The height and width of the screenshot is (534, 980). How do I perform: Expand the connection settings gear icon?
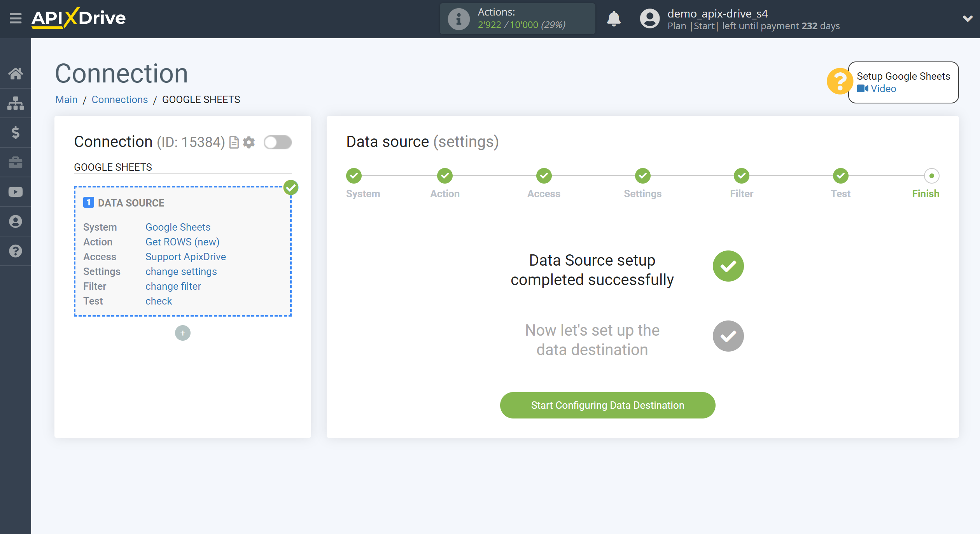coord(248,142)
